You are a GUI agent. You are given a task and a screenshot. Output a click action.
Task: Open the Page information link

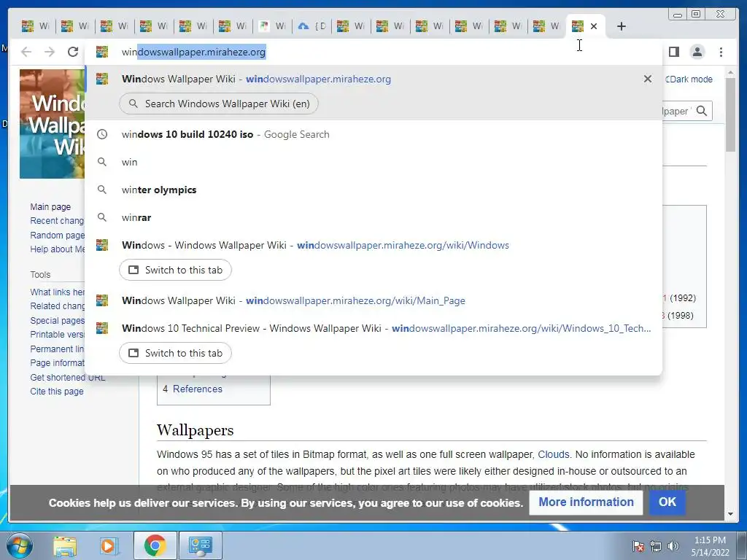57,363
